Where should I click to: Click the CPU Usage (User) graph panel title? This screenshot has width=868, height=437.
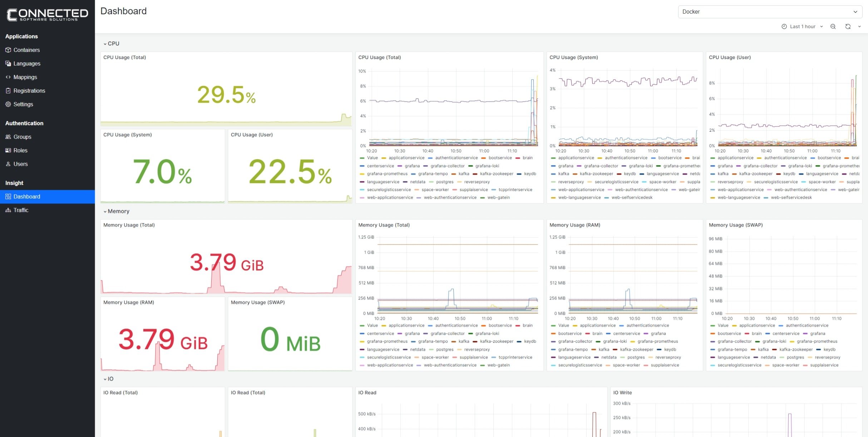coord(730,58)
